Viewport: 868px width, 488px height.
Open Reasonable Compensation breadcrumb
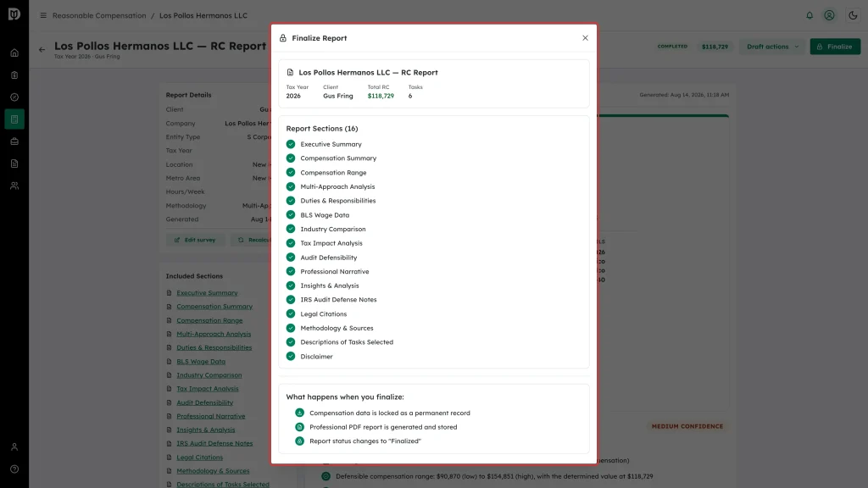pos(99,15)
